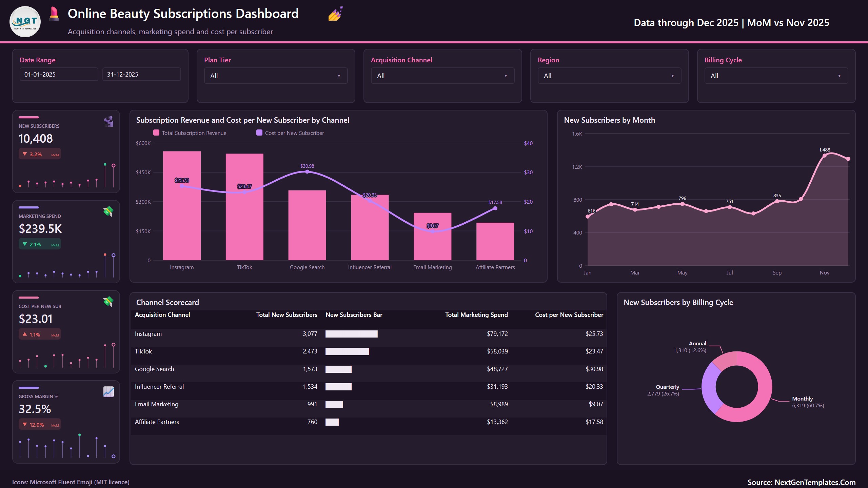Sort by New Subscribers Bar column header
Screen dimensions: 868x488
point(354,315)
